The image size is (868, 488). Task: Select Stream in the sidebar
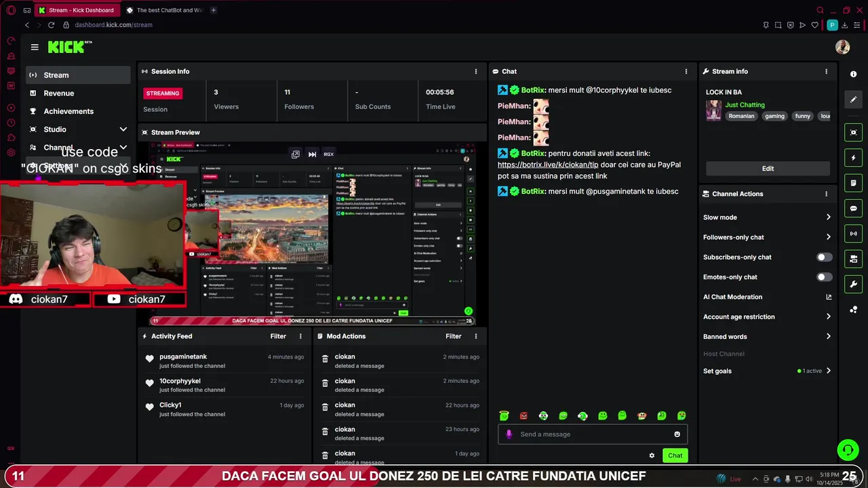point(78,75)
